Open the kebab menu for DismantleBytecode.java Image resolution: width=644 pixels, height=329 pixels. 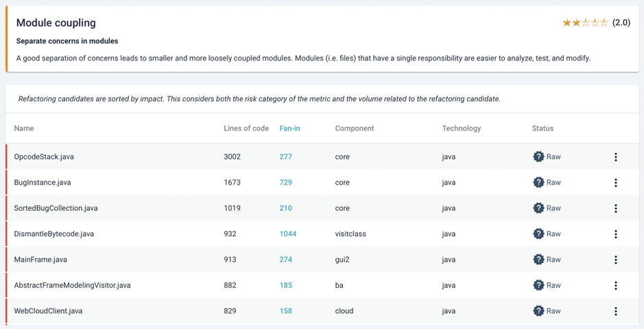tap(615, 234)
